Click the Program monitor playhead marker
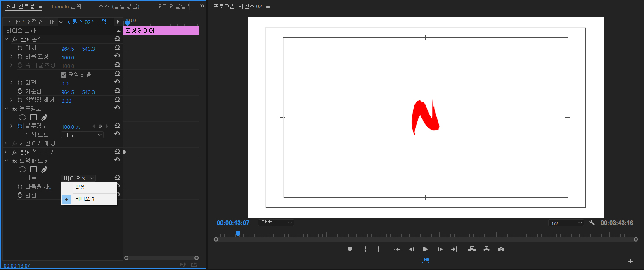Viewport: 644px width, 270px height. tap(238, 233)
